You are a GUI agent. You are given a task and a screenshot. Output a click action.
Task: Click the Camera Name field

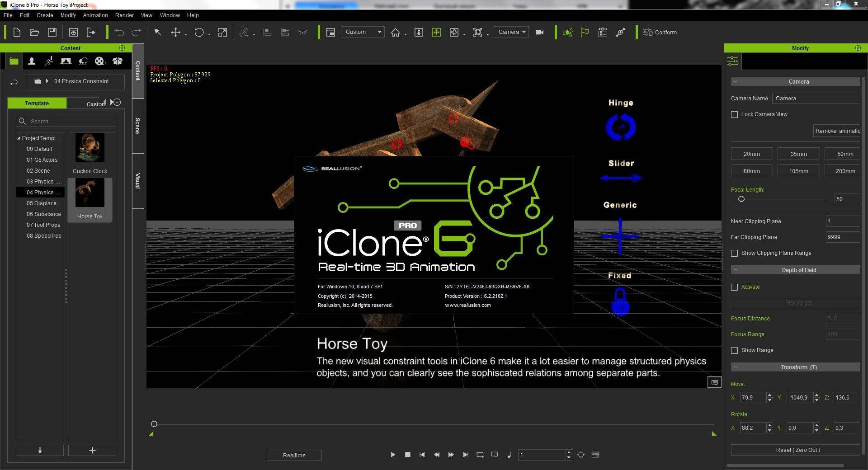[x=816, y=99]
